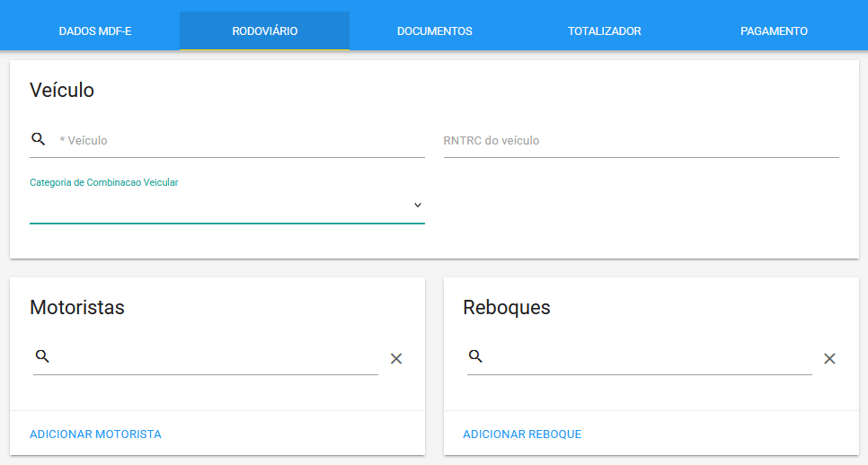
Task: Expand the Categoria de Combinacao Veicular arrow
Action: pyautogui.click(x=418, y=206)
